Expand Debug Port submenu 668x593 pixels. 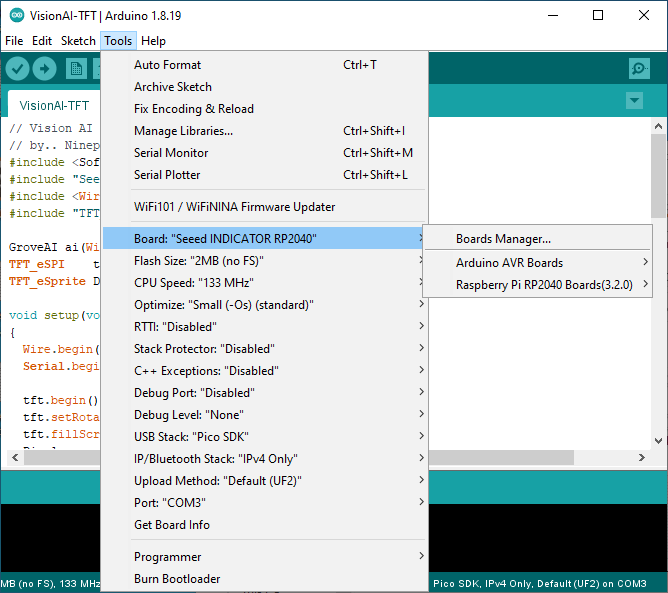pos(265,393)
